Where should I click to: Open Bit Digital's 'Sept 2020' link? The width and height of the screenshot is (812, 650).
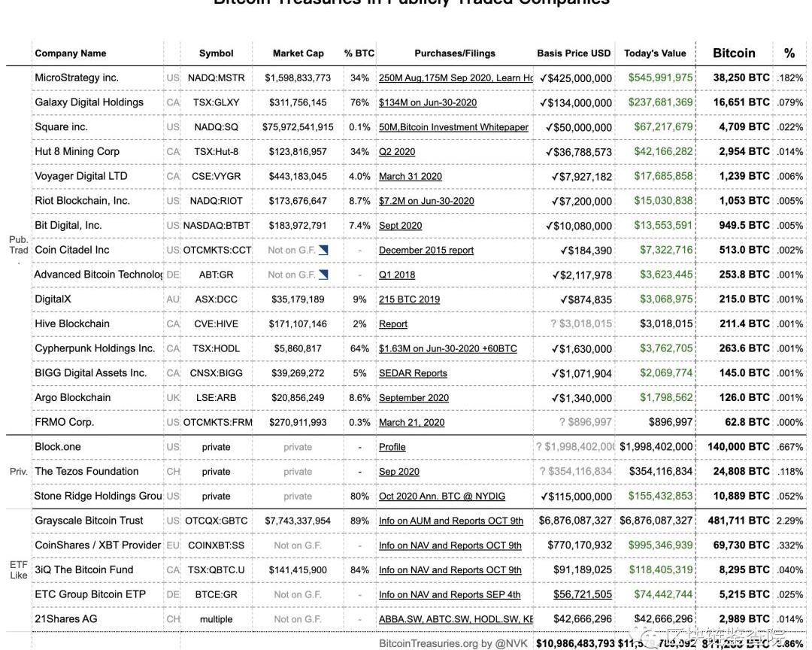point(400,226)
